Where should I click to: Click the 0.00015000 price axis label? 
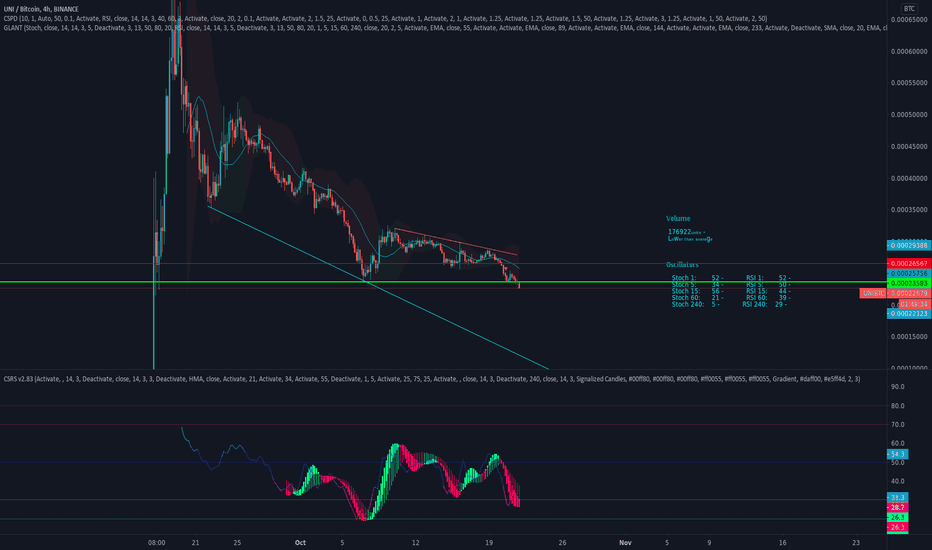[909, 337]
